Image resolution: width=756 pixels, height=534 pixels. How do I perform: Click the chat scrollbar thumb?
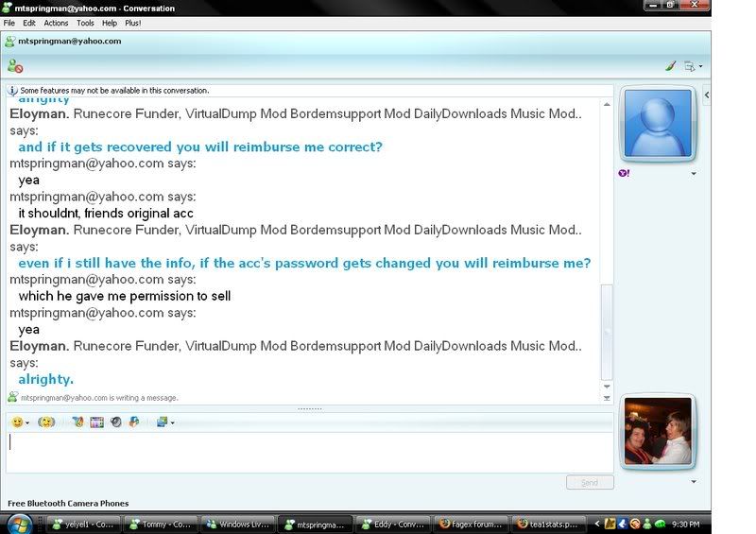coord(607,332)
